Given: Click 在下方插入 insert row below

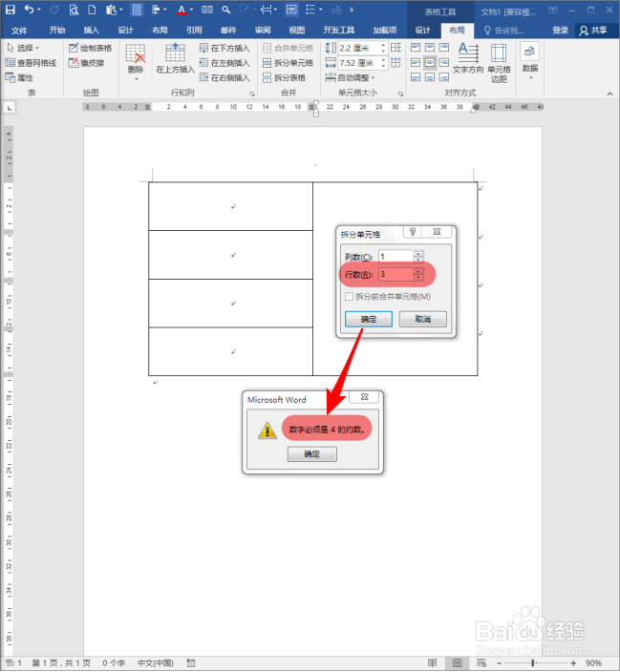Looking at the screenshot, I should [224, 48].
